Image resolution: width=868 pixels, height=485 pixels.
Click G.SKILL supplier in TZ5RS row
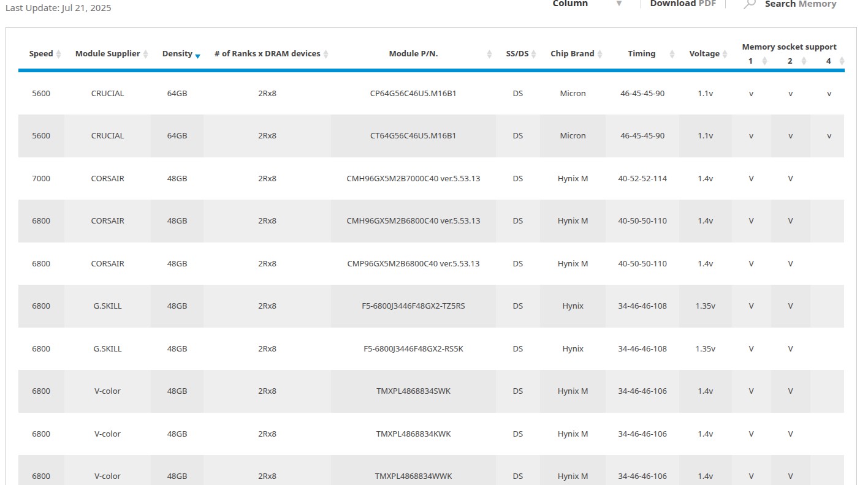[107, 306]
